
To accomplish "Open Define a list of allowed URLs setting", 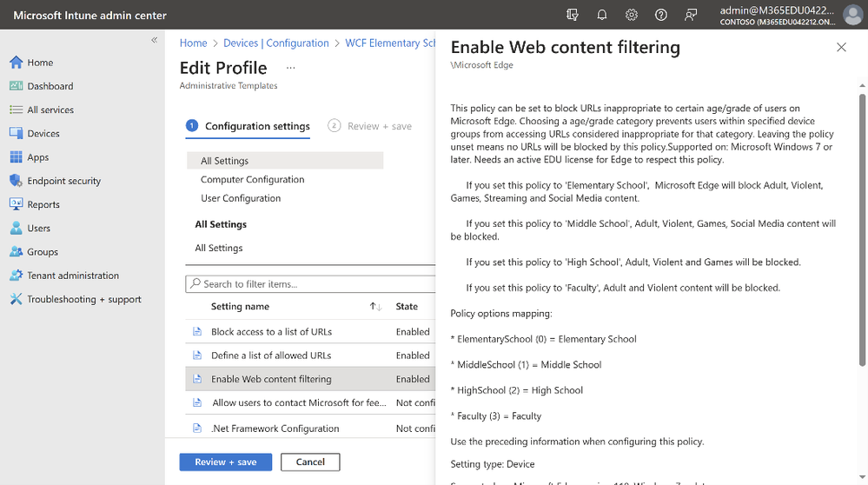I will click(271, 355).
